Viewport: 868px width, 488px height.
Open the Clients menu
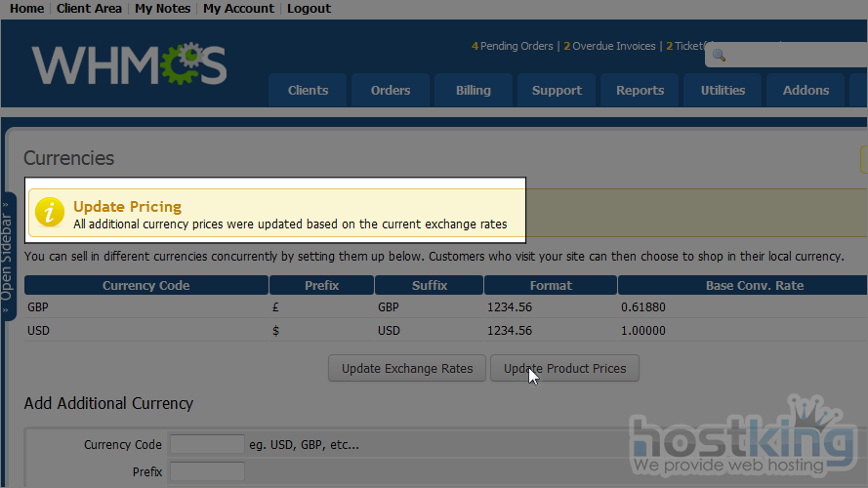pos(308,90)
